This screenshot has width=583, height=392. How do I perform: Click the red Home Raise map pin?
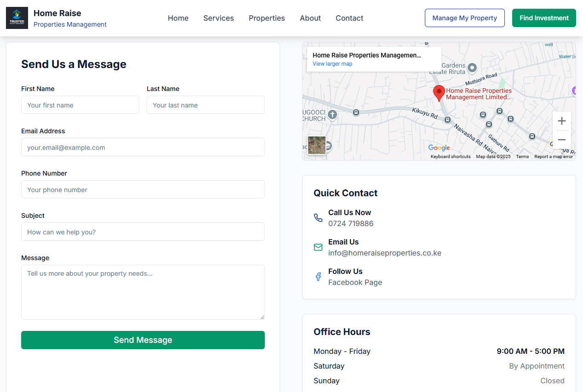tap(439, 93)
